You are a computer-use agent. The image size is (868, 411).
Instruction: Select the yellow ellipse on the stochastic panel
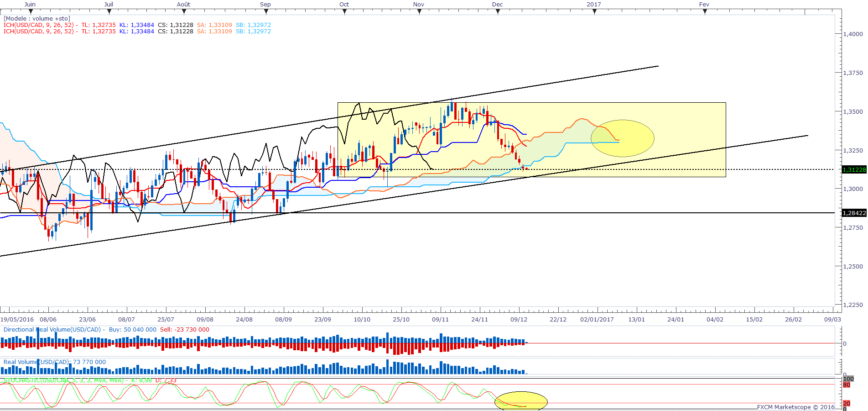[x=521, y=400]
